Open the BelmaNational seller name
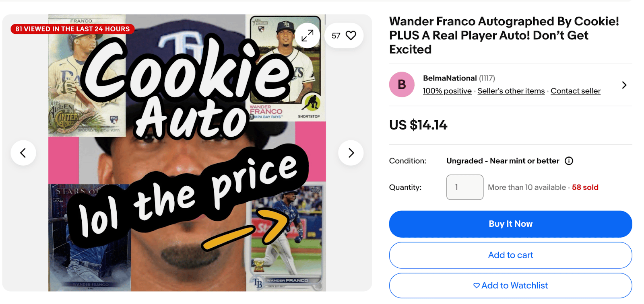The image size is (644, 304). (450, 78)
